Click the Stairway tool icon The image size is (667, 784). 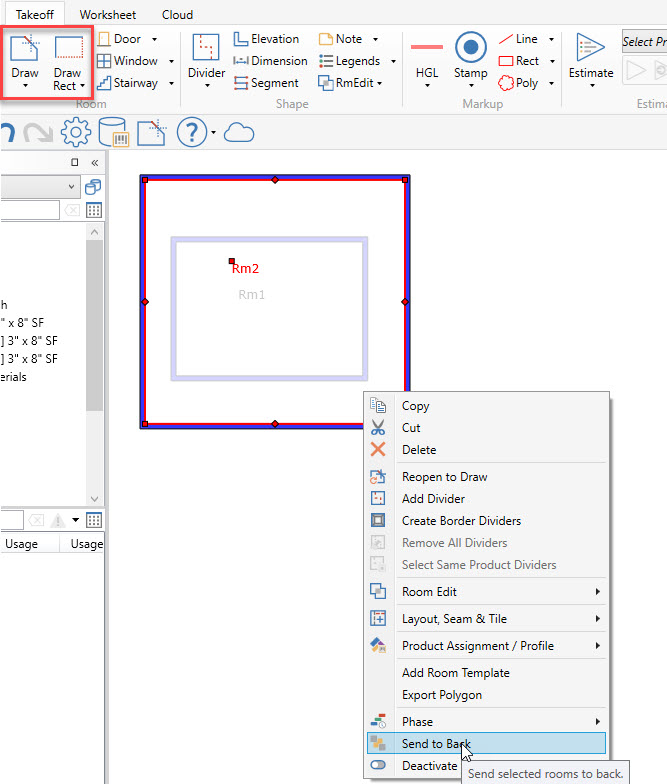(x=104, y=83)
